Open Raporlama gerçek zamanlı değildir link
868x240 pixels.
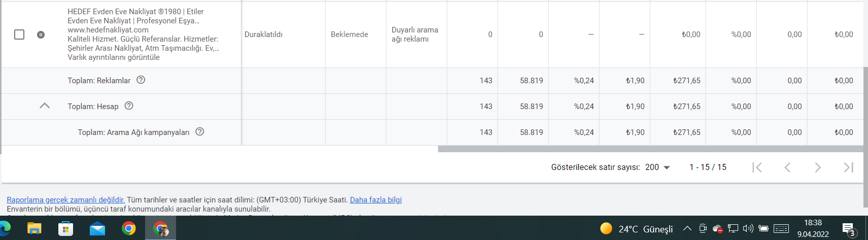(65, 200)
